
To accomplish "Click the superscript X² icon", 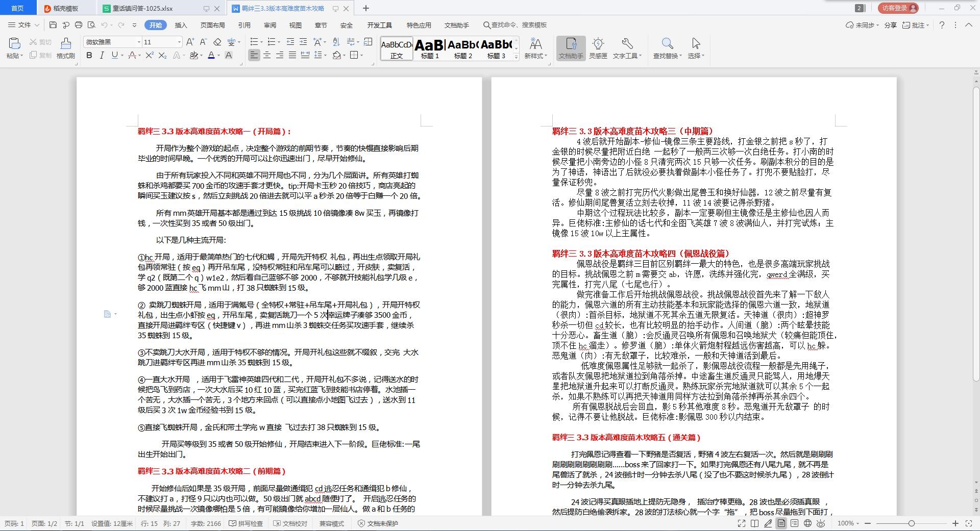I will click(x=149, y=55).
